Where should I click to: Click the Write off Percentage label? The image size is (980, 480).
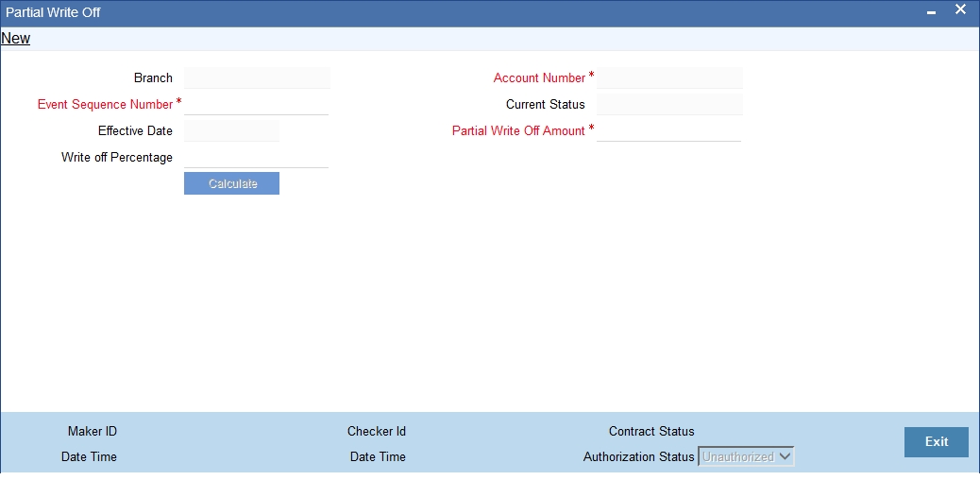pos(117,157)
